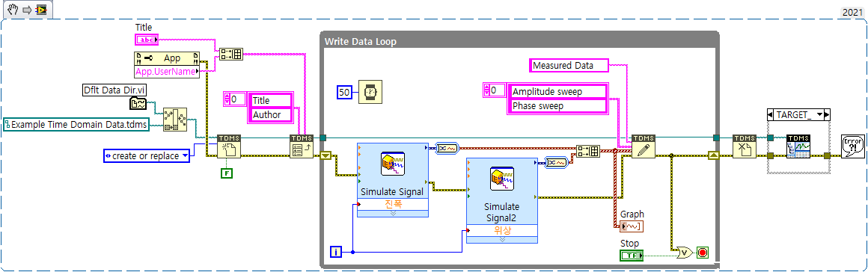Screen dimensions: 868x272
Task: Click the 'Graph' indicator label
Action: [x=632, y=214]
